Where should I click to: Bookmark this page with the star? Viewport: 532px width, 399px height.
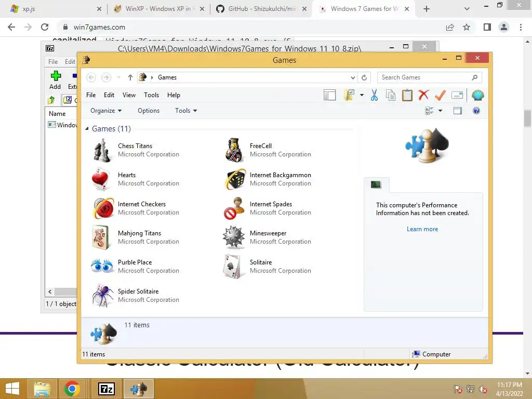click(467, 27)
